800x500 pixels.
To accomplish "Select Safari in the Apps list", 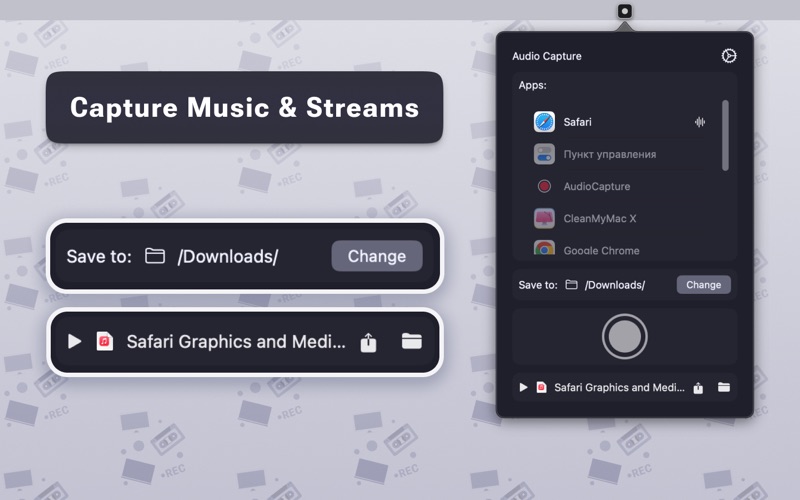I will (x=577, y=122).
